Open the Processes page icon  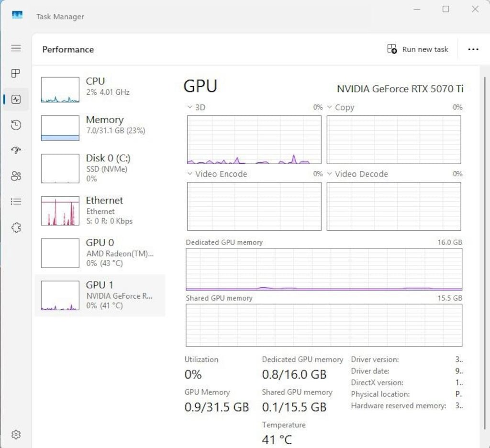16,73
